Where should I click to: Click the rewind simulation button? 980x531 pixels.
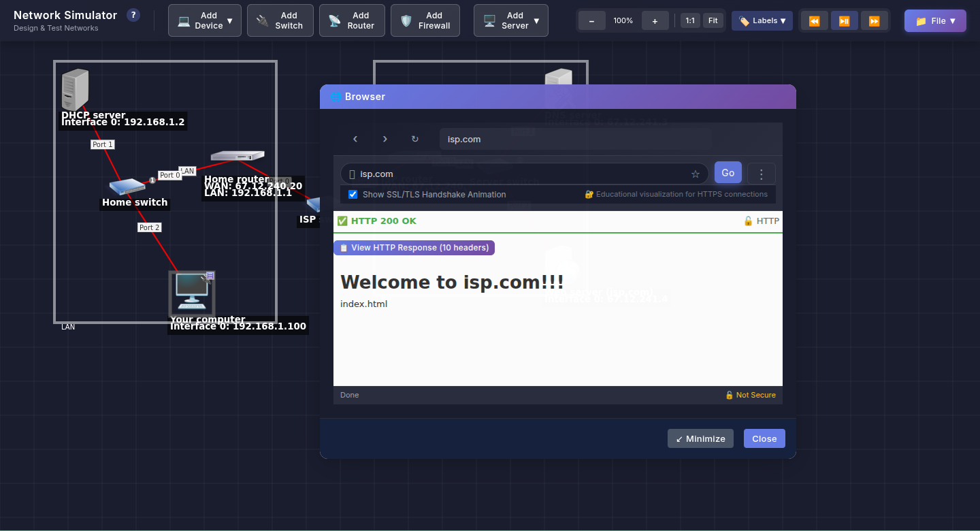tap(814, 21)
